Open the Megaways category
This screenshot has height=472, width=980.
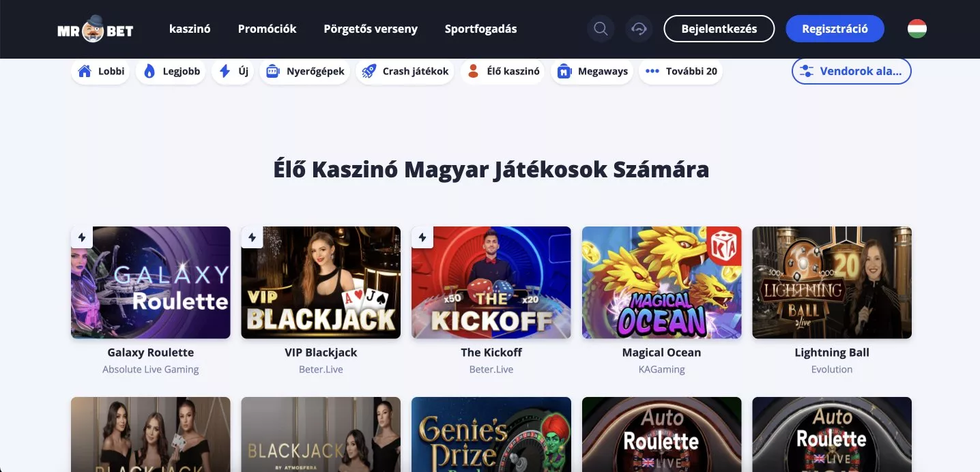[x=592, y=71]
